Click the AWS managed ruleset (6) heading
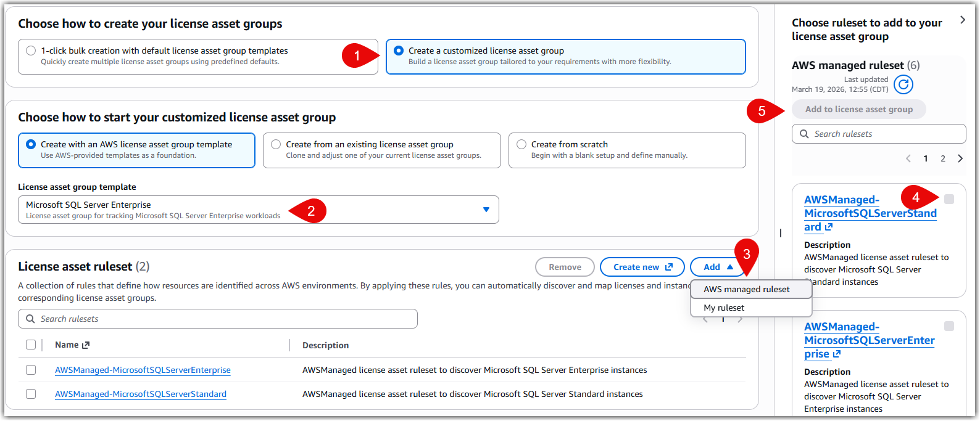The height and width of the screenshot is (421, 980). (x=856, y=65)
